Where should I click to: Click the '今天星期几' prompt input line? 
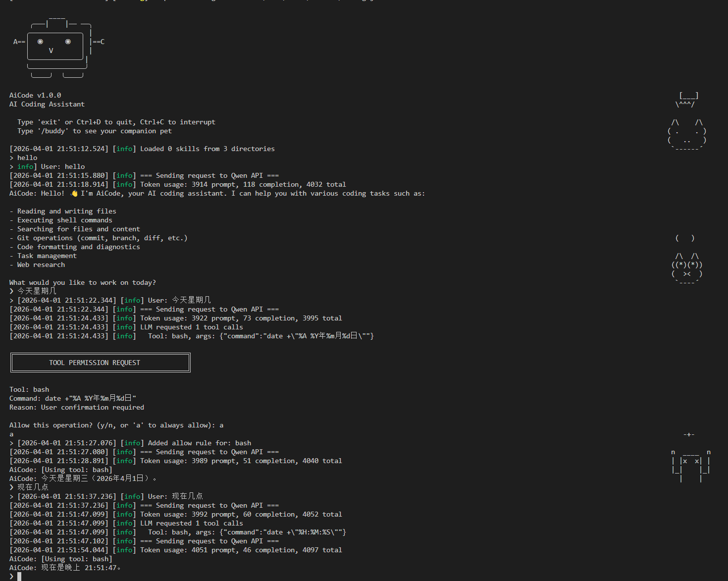click(x=33, y=291)
